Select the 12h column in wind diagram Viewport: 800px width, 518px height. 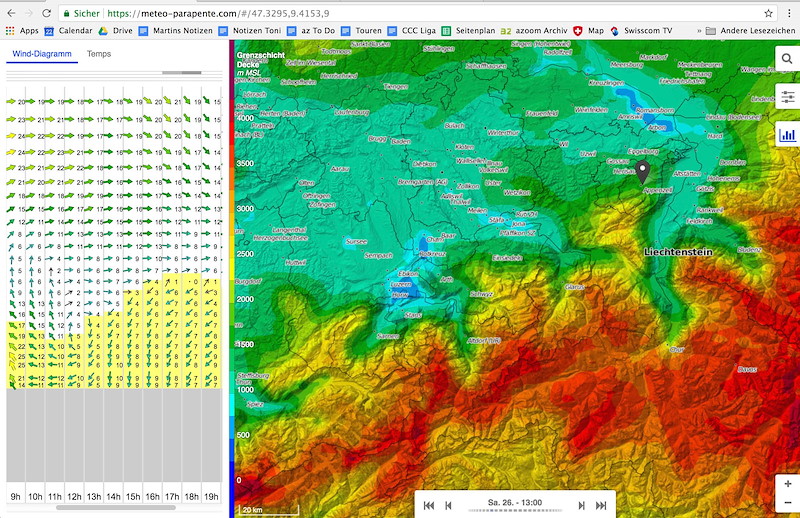(74, 496)
